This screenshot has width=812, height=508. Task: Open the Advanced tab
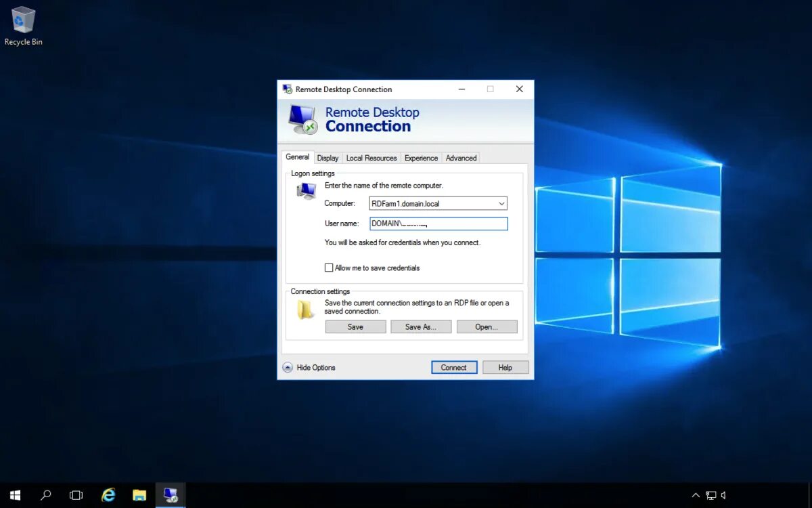461,158
